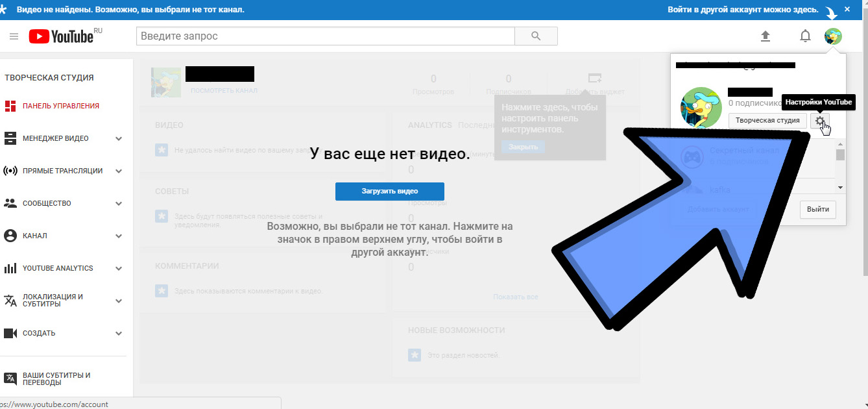The height and width of the screenshot is (409, 868).
Task: Click account list scrollbar up arrow
Action: 840,143
